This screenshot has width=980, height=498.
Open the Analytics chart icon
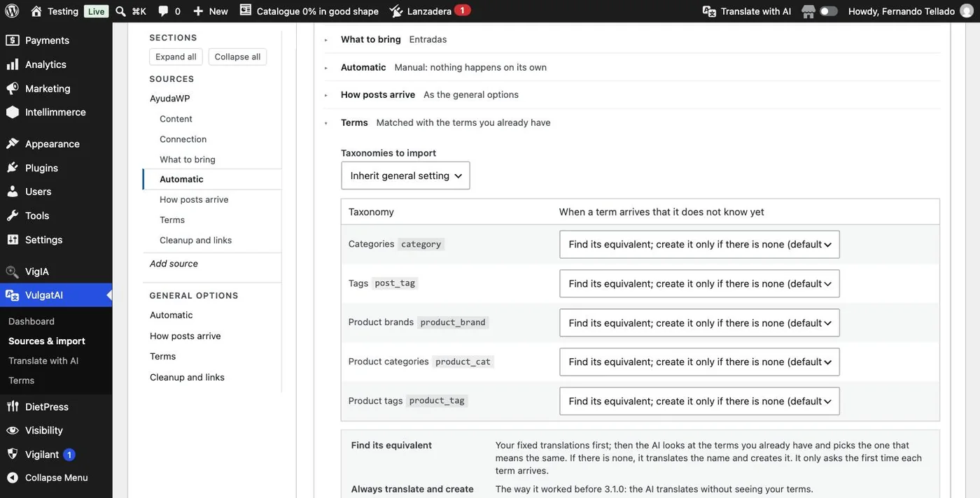coord(12,64)
